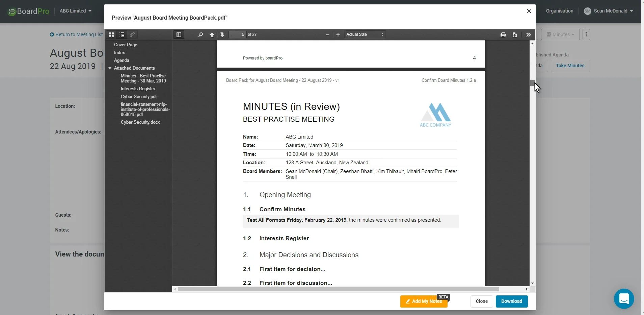This screenshot has height=315, width=644.
Task: Close the preview dialog with X
Action: coord(529,11)
